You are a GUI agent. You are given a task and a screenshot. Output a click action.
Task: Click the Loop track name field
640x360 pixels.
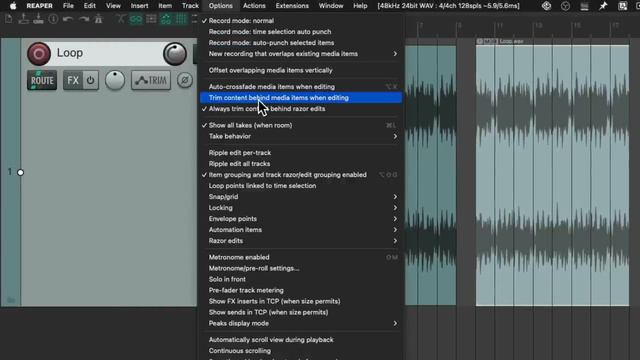[x=107, y=53]
